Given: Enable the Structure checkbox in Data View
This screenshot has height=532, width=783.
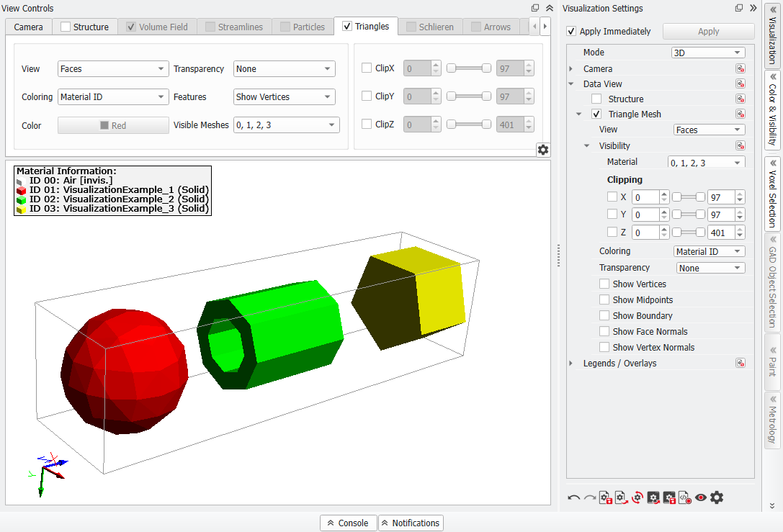Looking at the screenshot, I should [596, 99].
